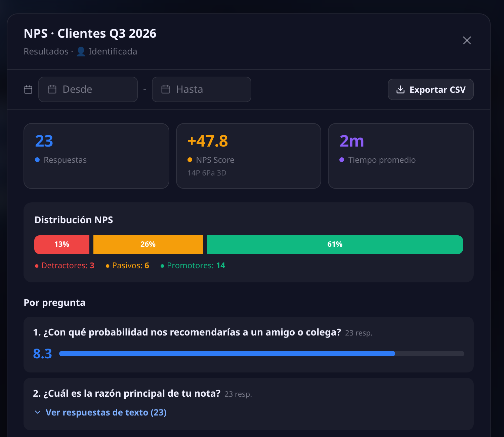Click the Pasivos: 6 legend label
504x437 pixels.
click(x=127, y=266)
